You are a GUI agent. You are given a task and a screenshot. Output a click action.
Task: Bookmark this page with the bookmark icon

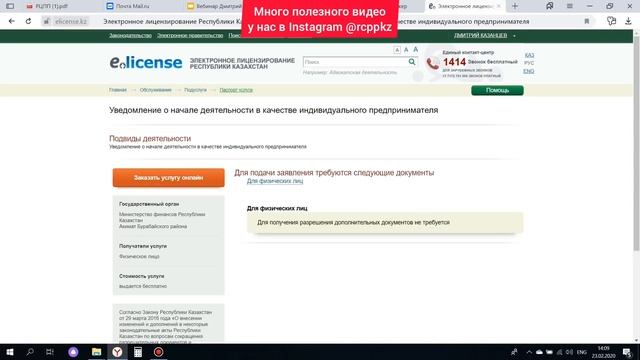[587, 21]
